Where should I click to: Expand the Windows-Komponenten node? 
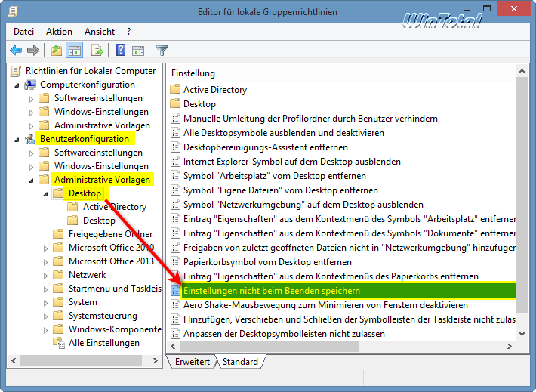coord(46,330)
